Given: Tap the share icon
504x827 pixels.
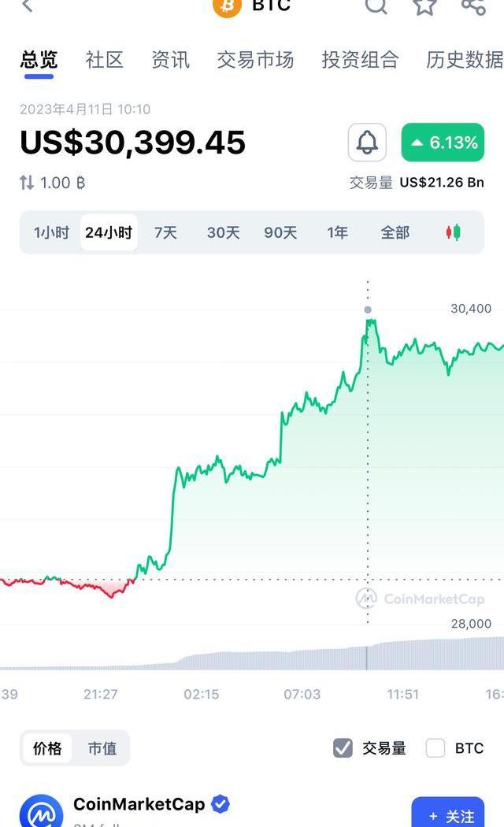Looking at the screenshot, I should coord(472,6).
